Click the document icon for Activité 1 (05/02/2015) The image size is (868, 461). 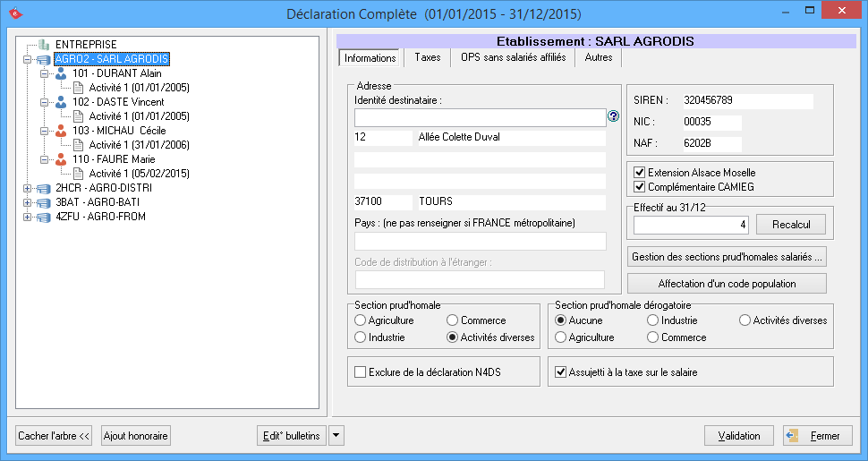pyautogui.click(x=78, y=174)
